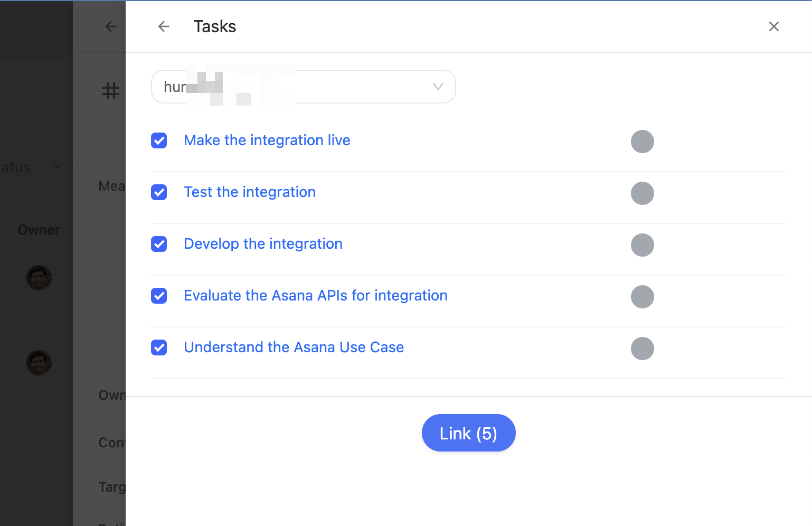Deselect Evaluate the Asana APIs checkbox
812x526 pixels.
(159, 296)
